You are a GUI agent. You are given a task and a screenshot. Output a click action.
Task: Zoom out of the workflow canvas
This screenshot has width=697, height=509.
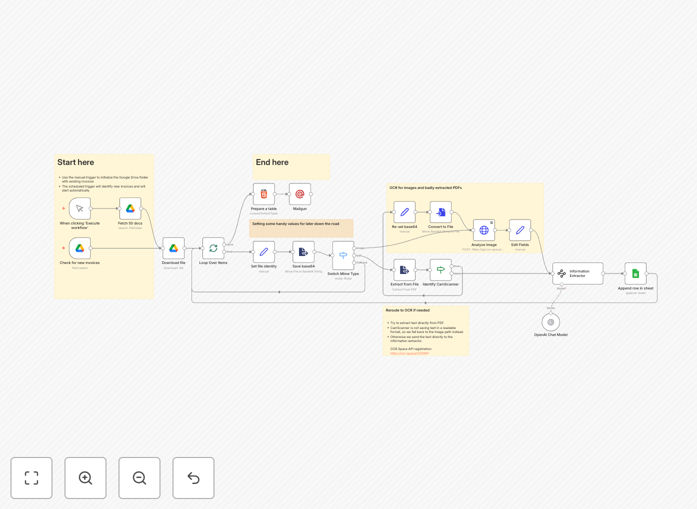139,478
